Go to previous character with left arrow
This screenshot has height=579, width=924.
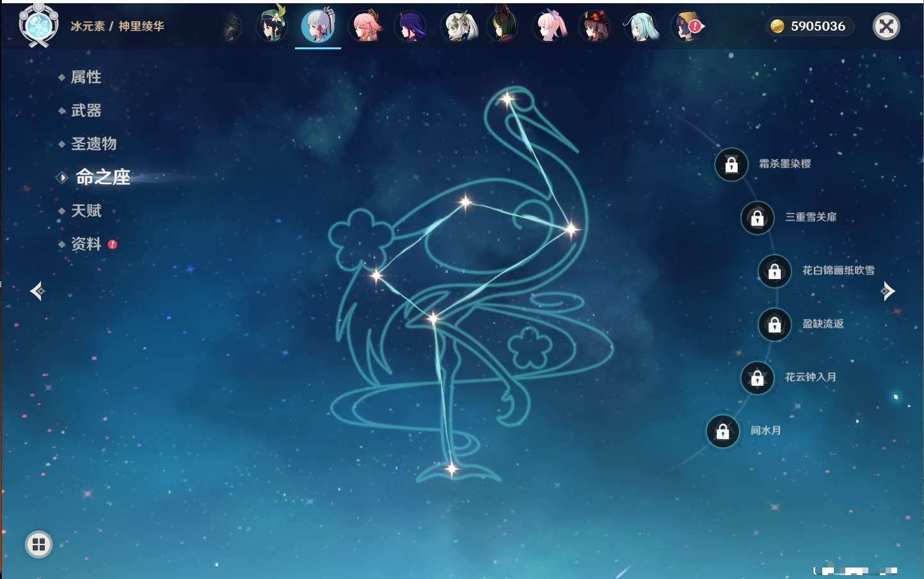pos(37,291)
